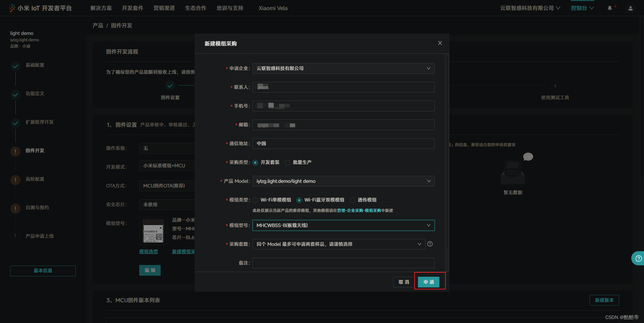Click the 取消 button
644x323 pixels.
[x=404, y=282]
